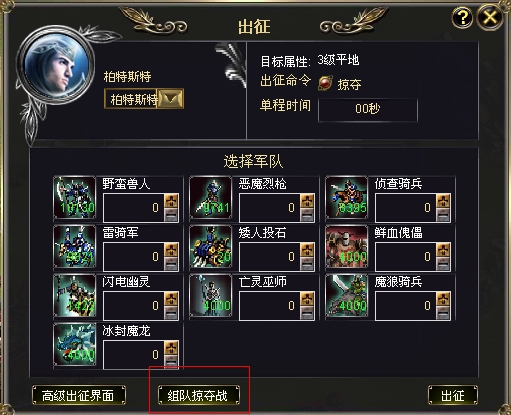Select the 亡灵巫师 unit icon

[211, 295]
